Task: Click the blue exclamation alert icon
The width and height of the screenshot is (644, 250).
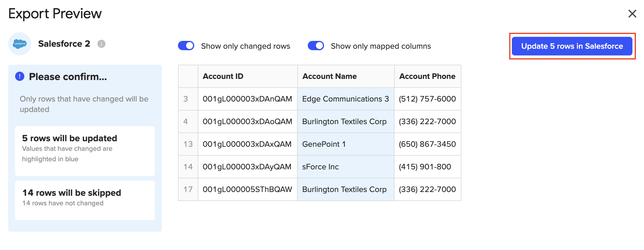Action: (20, 77)
